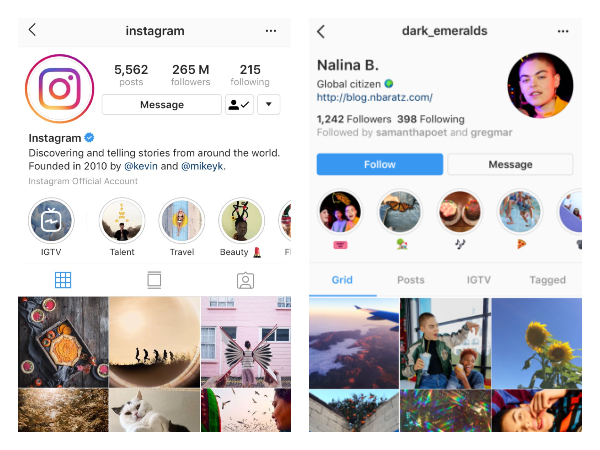
Task: Open the Travel story highlight
Action: point(182,221)
